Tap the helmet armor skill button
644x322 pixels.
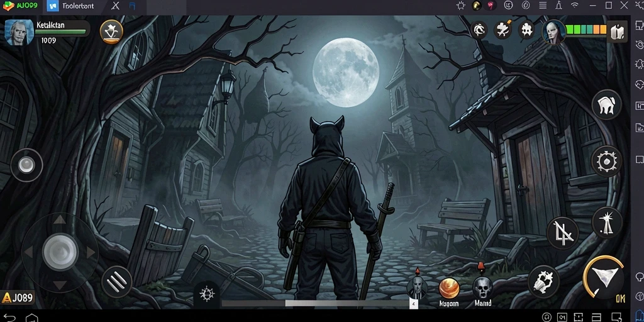[607, 105]
